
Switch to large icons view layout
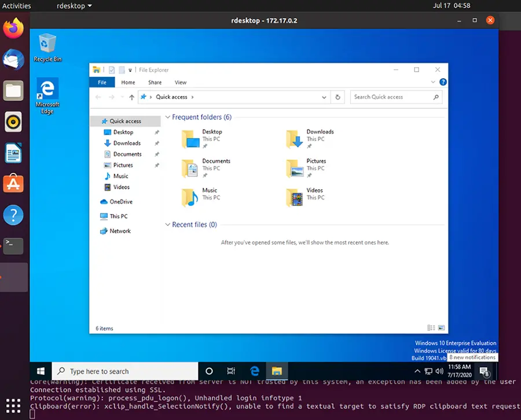coord(441,328)
